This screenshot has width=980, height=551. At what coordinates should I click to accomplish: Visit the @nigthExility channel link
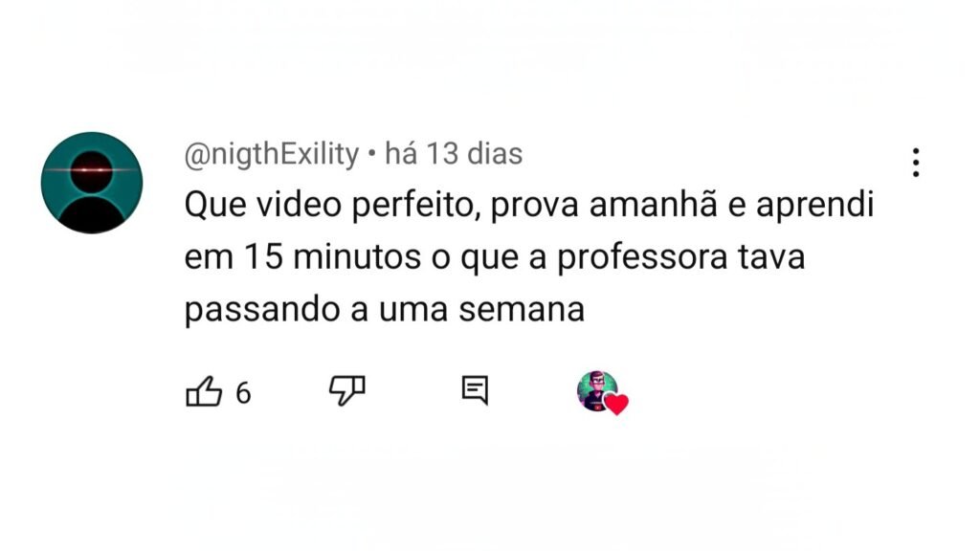pyautogui.click(x=271, y=154)
